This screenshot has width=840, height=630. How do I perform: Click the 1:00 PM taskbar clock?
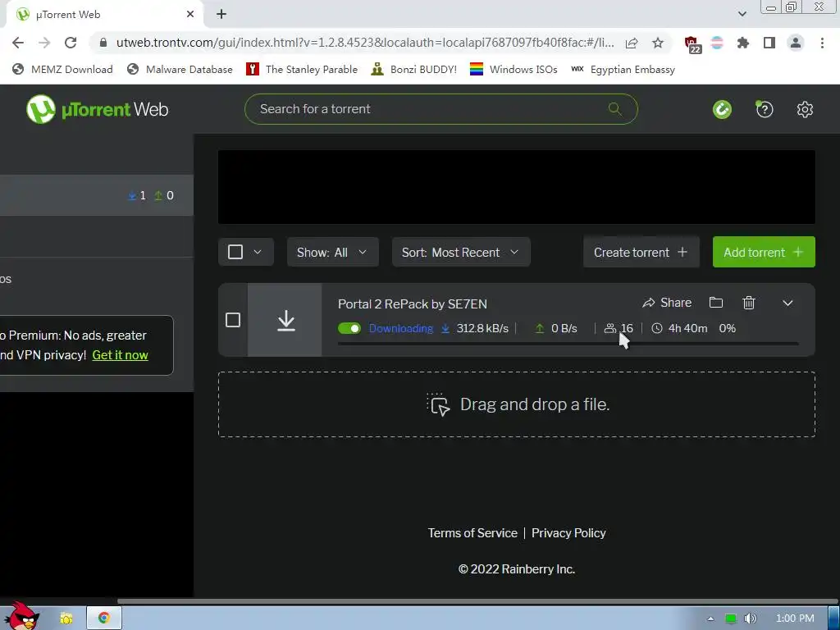pos(795,619)
